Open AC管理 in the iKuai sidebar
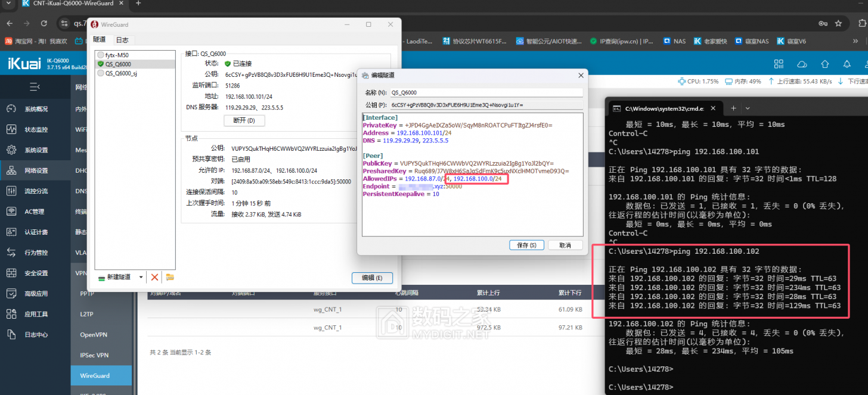This screenshot has height=395, width=868. coord(35,212)
